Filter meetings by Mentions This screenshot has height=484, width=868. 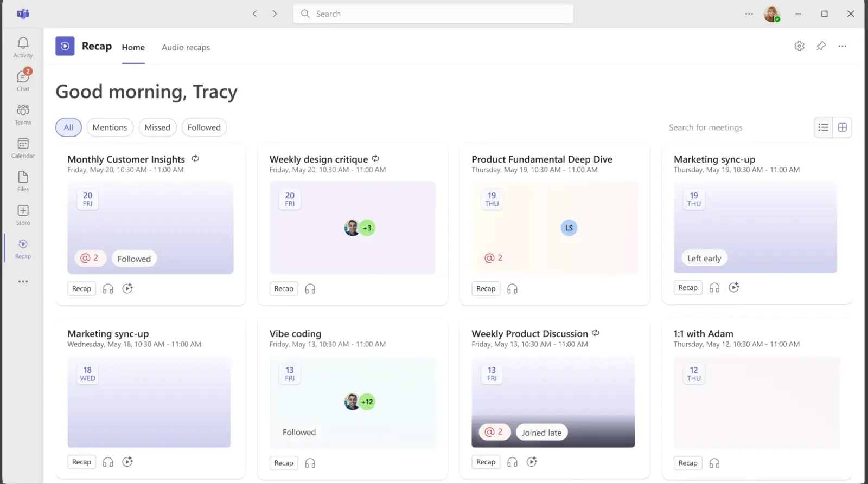point(110,127)
